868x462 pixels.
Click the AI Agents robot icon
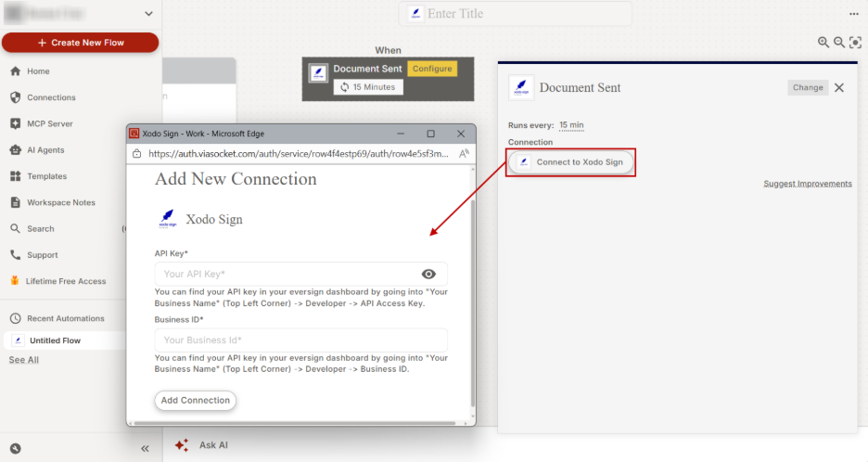coord(16,150)
